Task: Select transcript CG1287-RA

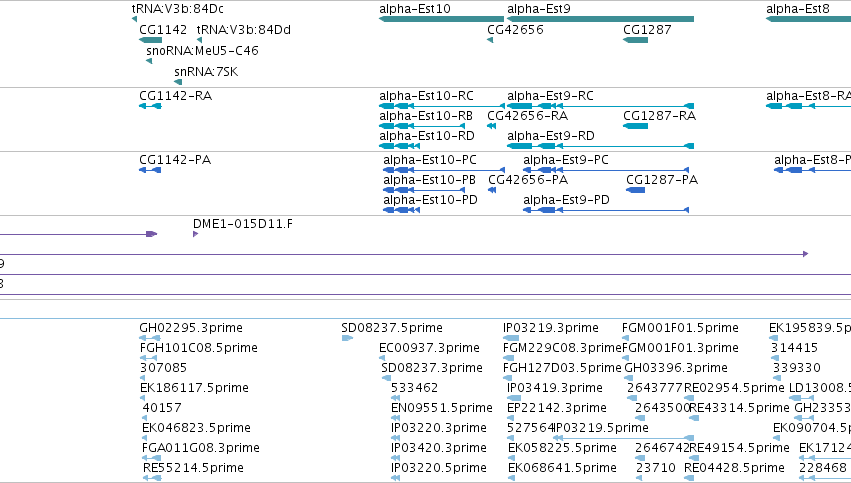Action: 659,116
